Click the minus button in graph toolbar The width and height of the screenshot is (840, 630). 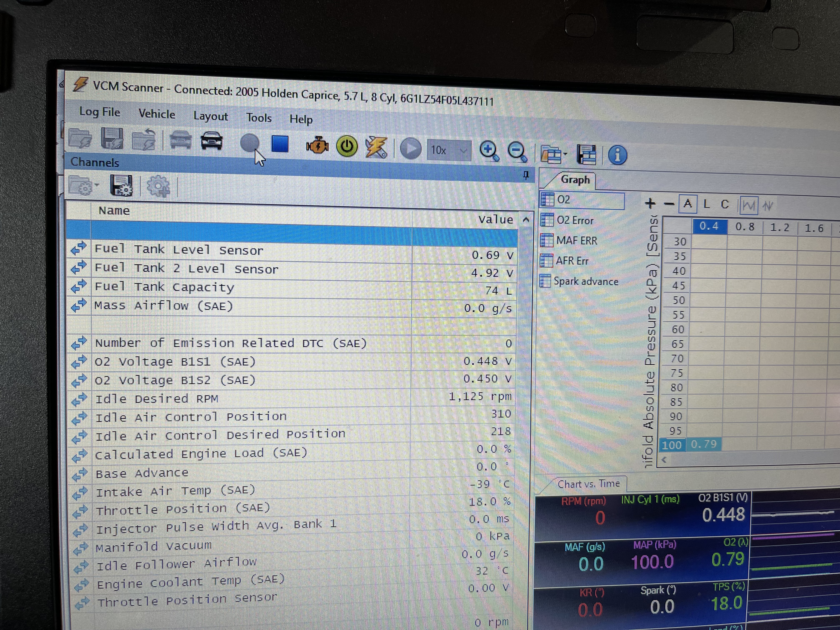click(669, 204)
